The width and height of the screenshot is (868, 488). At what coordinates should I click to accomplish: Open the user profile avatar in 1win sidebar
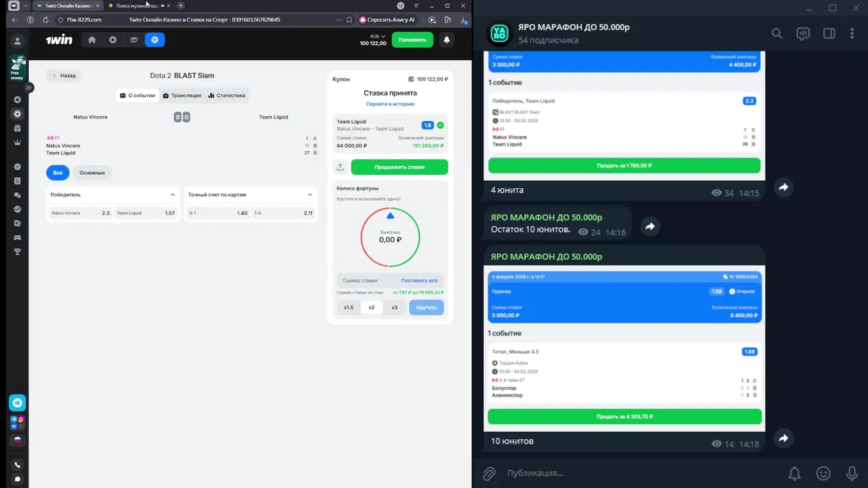(x=18, y=41)
